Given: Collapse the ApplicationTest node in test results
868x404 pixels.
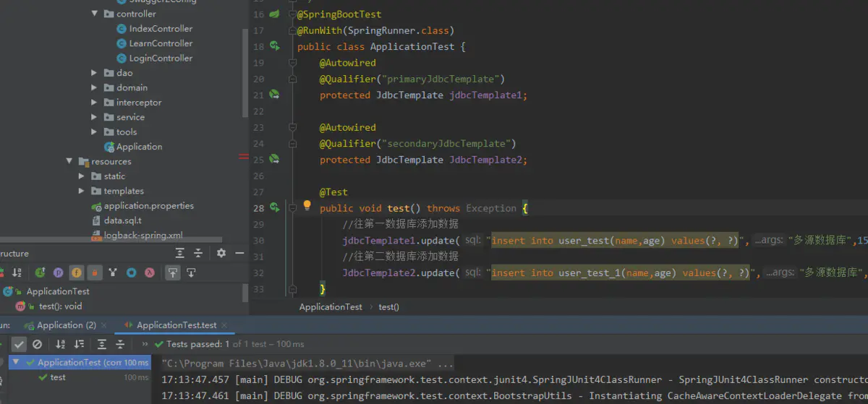Looking at the screenshot, I should 16,363.
